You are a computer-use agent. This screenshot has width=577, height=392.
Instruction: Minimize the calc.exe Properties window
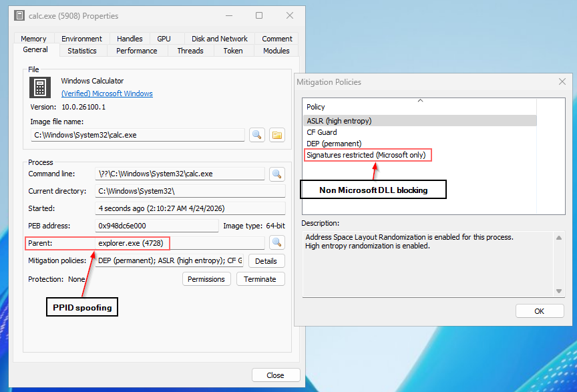pyautogui.click(x=229, y=15)
